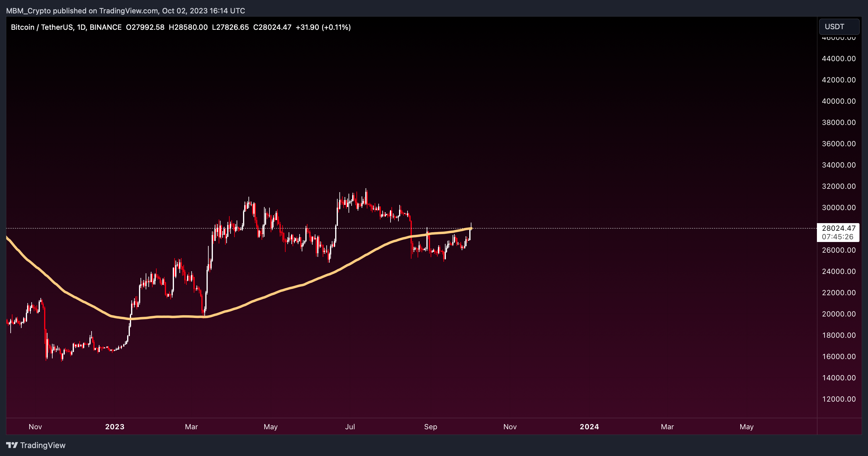The width and height of the screenshot is (868, 456).
Task: Click the 20000.00 price axis label
Action: click(839, 314)
